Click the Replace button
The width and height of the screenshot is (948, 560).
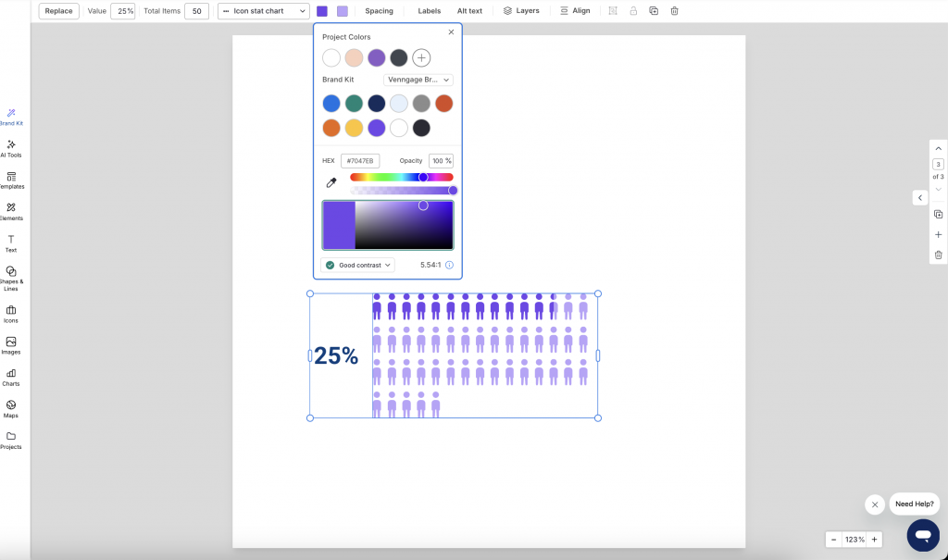pyautogui.click(x=58, y=10)
